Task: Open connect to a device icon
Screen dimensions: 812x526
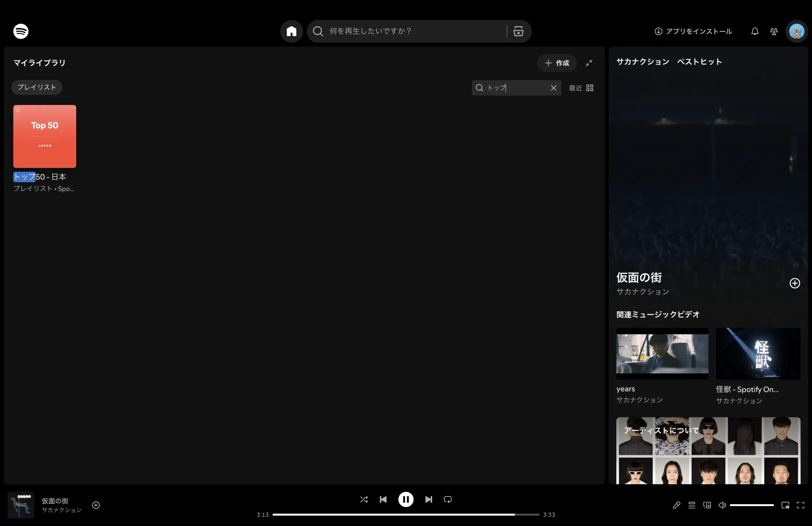Action: click(x=707, y=505)
